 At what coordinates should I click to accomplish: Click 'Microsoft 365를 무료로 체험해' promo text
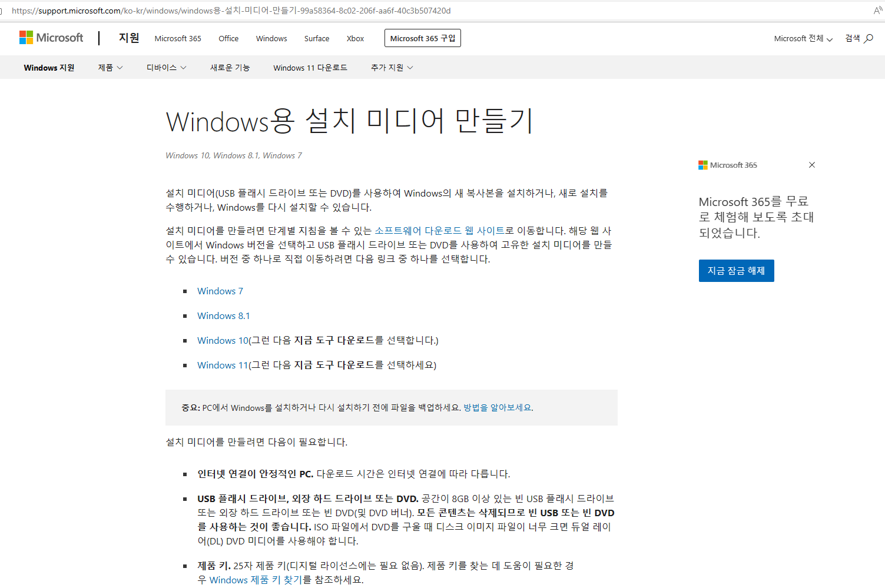(756, 217)
